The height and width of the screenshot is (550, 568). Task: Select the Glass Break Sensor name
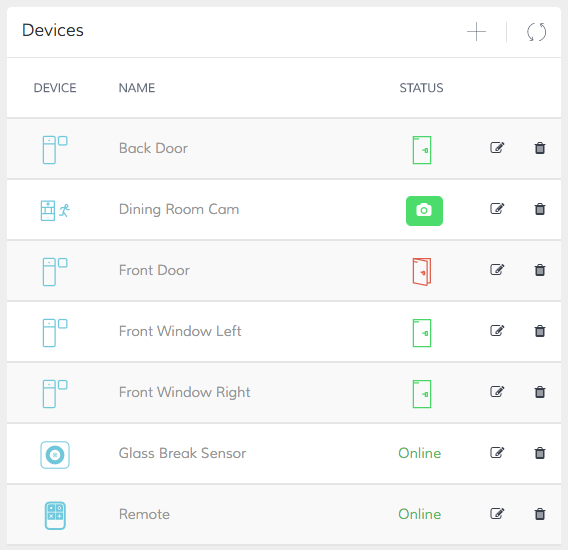coord(183,453)
